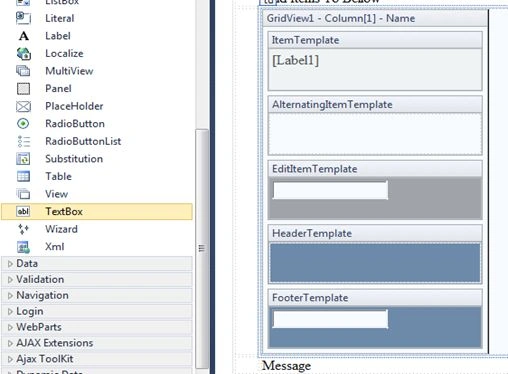This screenshot has height=374, width=508.
Task: Click the RadioButtonList toolbox text
Action: pos(83,141)
